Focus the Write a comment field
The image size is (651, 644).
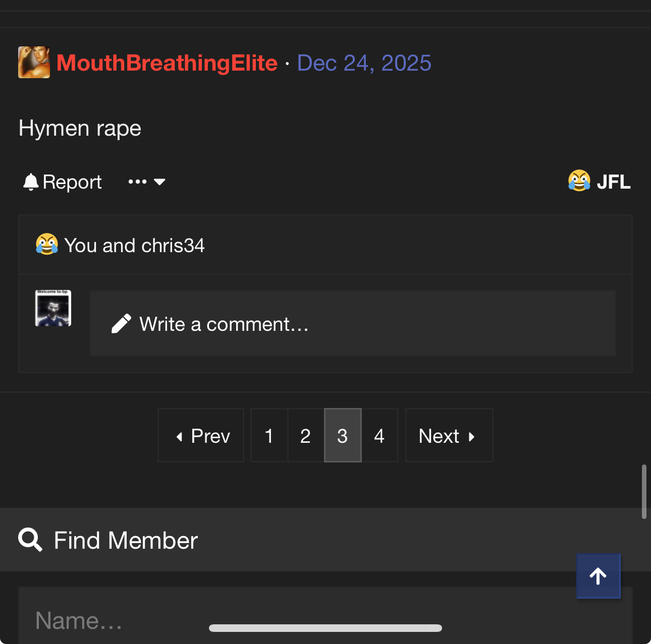point(353,323)
